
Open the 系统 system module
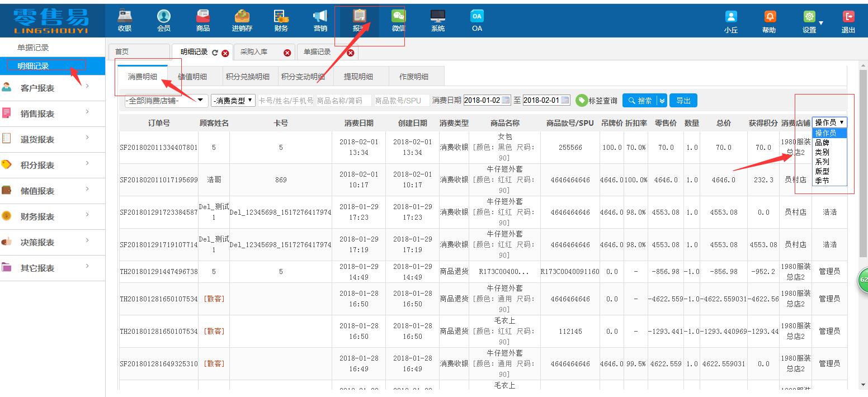[437, 20]
